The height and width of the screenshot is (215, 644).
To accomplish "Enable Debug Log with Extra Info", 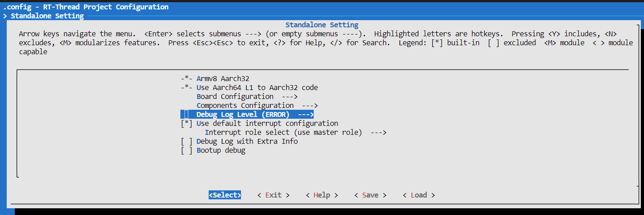I will coord(187,142).
